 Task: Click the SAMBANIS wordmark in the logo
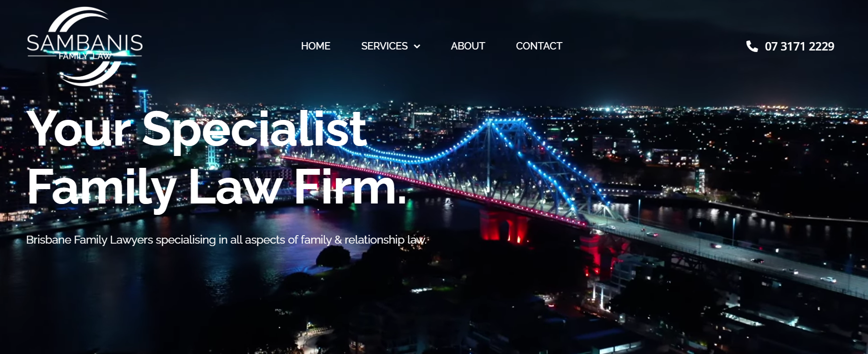pyautogui.click(x=85, y=43)
